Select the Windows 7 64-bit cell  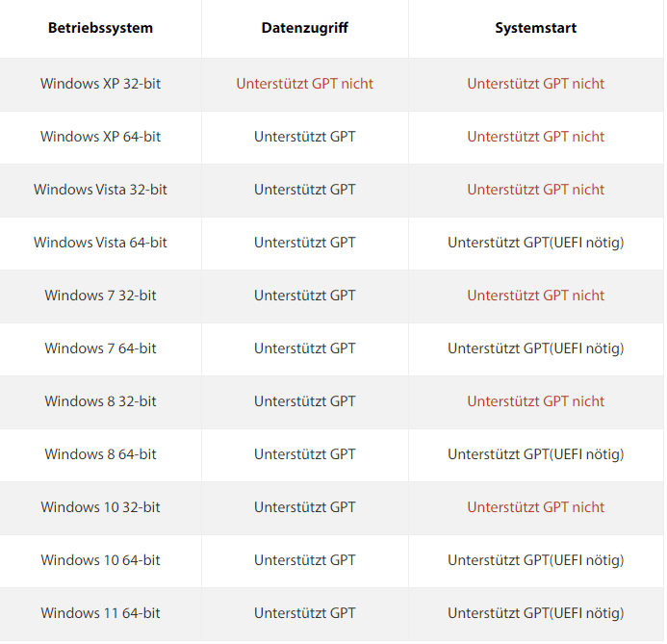point(100,348)
